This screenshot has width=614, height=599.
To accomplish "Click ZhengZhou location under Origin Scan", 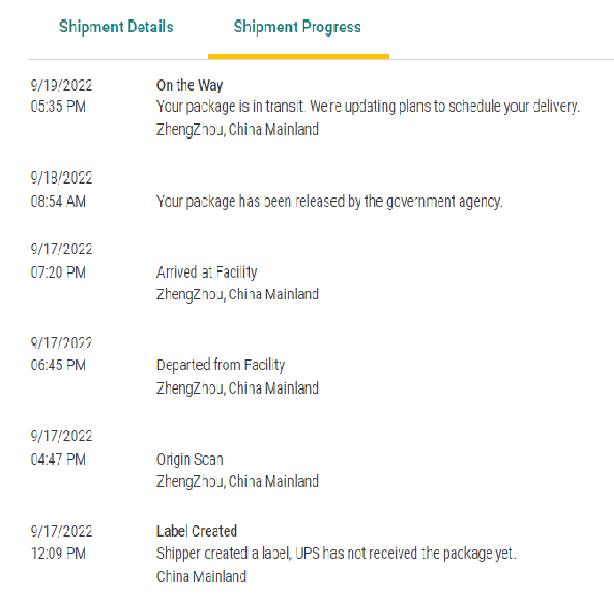I will coord(237,481).
